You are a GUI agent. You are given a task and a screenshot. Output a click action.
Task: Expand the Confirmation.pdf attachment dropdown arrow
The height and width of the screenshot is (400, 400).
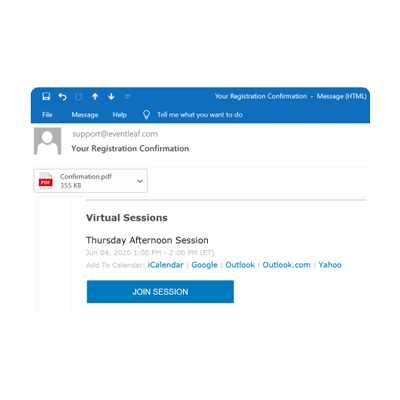(140, 181)
